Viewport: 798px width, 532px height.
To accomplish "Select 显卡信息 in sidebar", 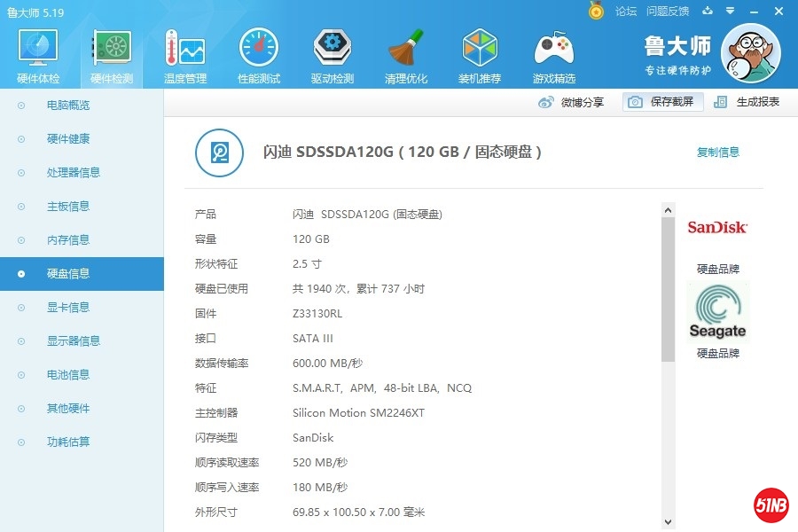I will coord(82,308).
